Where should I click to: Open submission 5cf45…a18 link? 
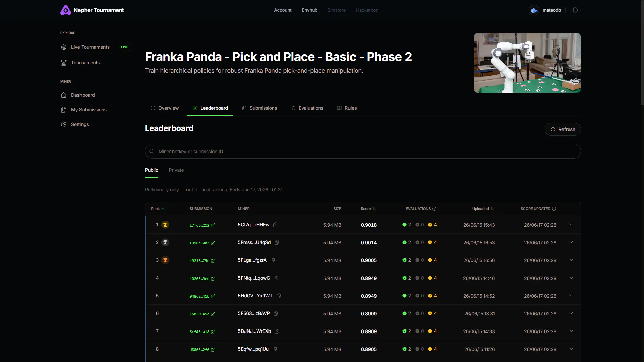pos(202,332)
